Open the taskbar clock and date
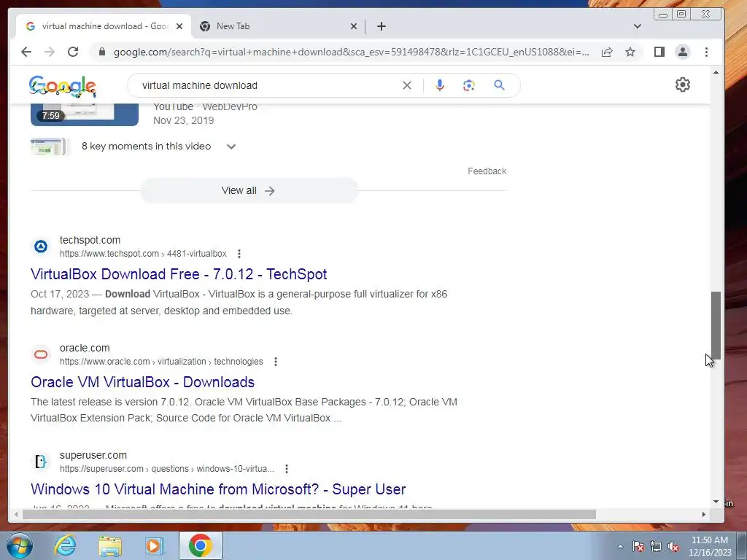 pos(710,546)
